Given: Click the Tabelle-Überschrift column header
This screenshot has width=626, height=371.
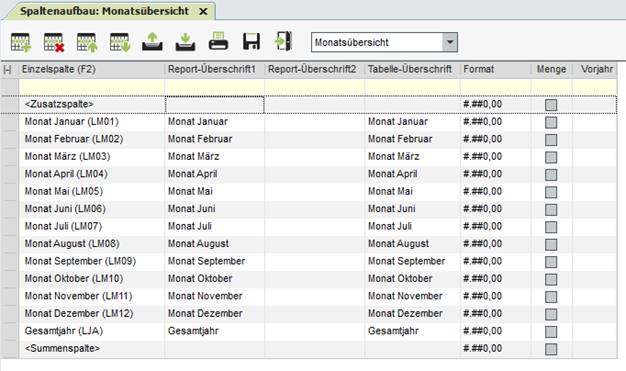Looking at the screenshot, I should point(412,69).
